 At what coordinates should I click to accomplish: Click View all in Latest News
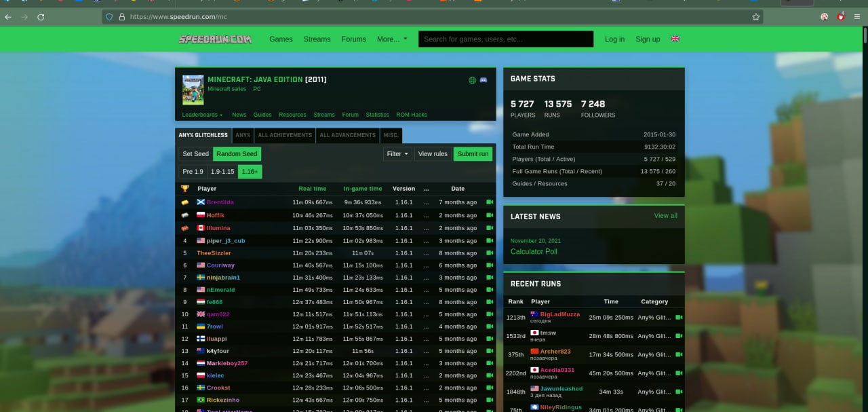pyautogui.click(x=665, y=216)
